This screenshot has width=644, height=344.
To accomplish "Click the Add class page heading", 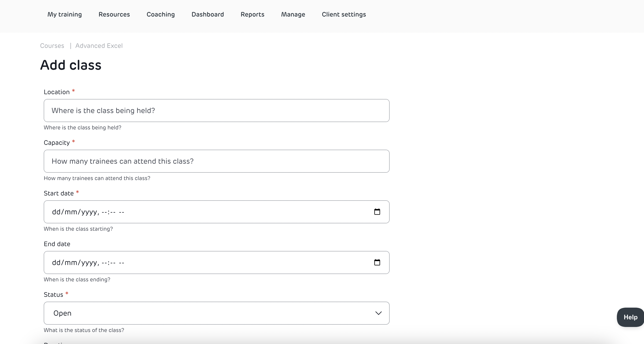I will pyautogui.click(x=71, y=65).
